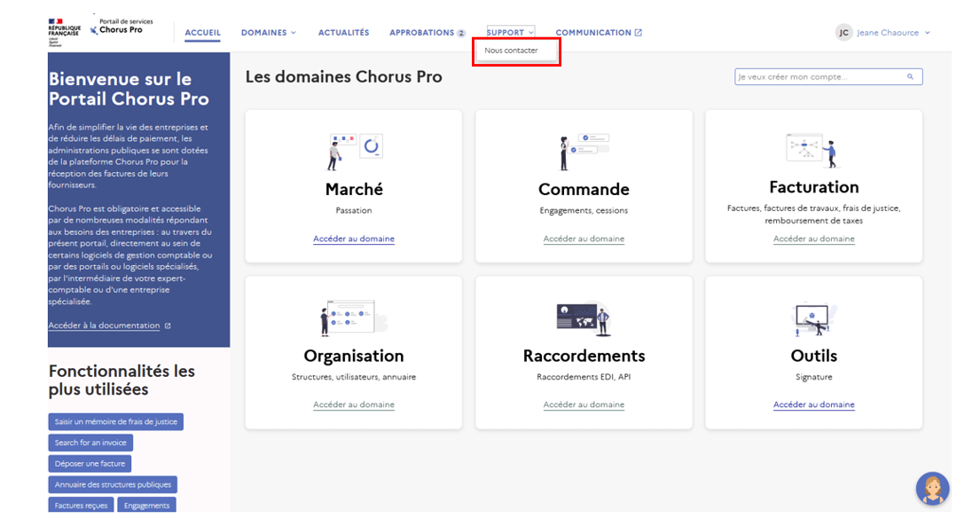
Task: Open the Actualités menu item
Action: coord(344,33)
